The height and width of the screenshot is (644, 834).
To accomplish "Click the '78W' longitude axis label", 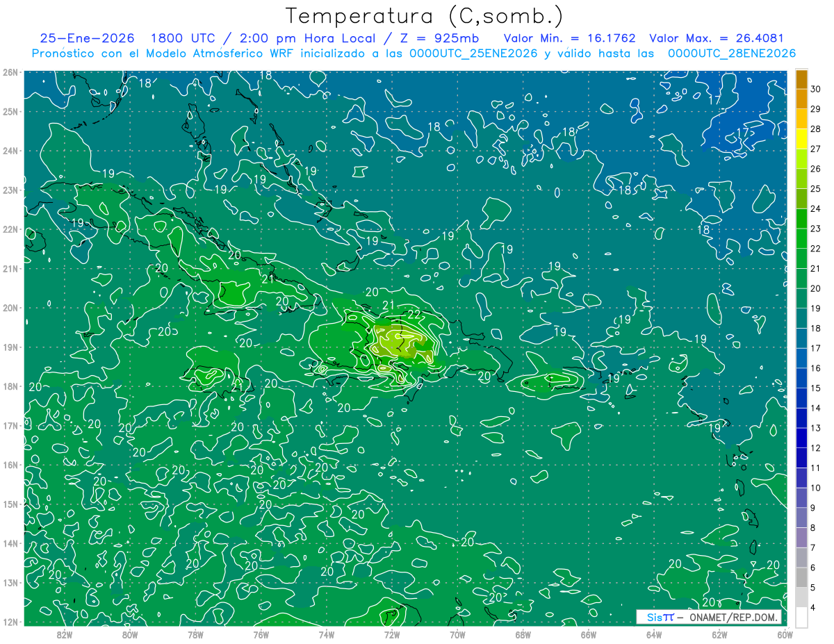I will 195,634.
